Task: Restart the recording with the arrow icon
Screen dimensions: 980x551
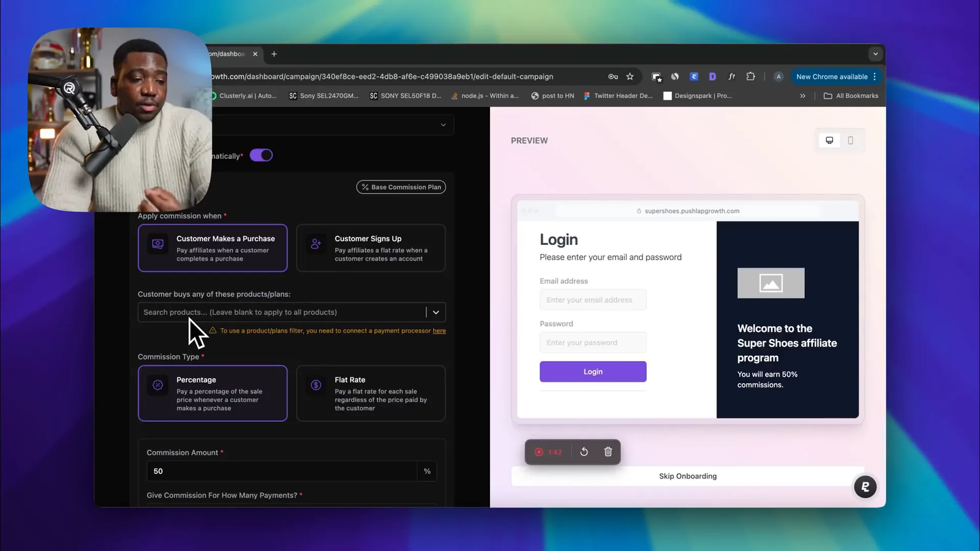Action: tap(584, 452)
